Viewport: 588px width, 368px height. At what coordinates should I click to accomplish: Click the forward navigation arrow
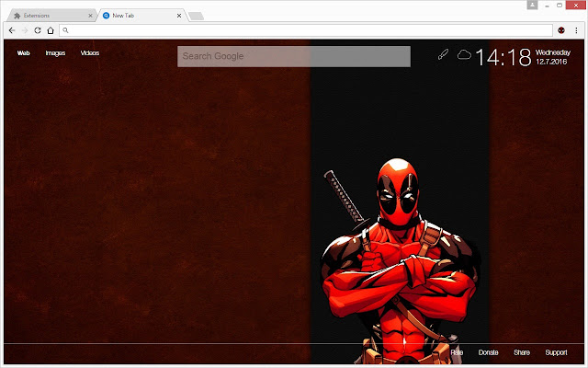(25, 30)
